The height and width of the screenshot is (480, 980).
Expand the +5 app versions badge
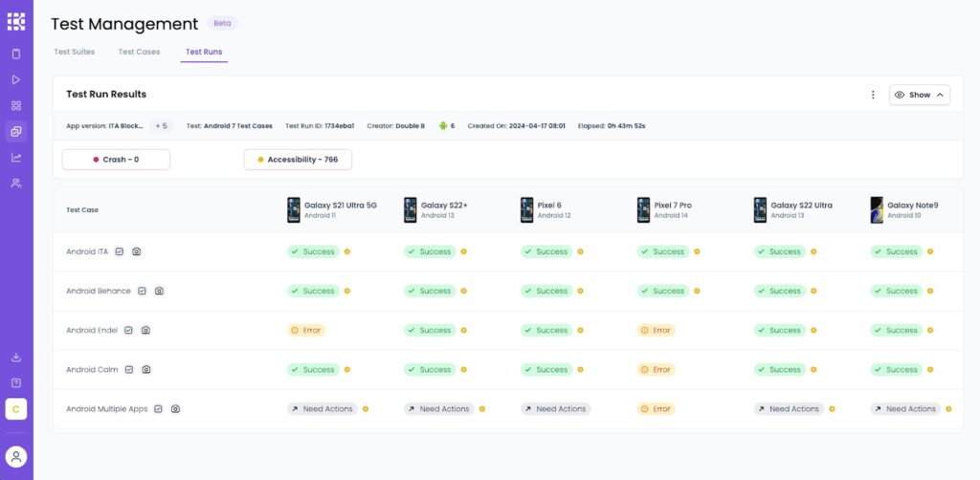(x=161, y=125)
